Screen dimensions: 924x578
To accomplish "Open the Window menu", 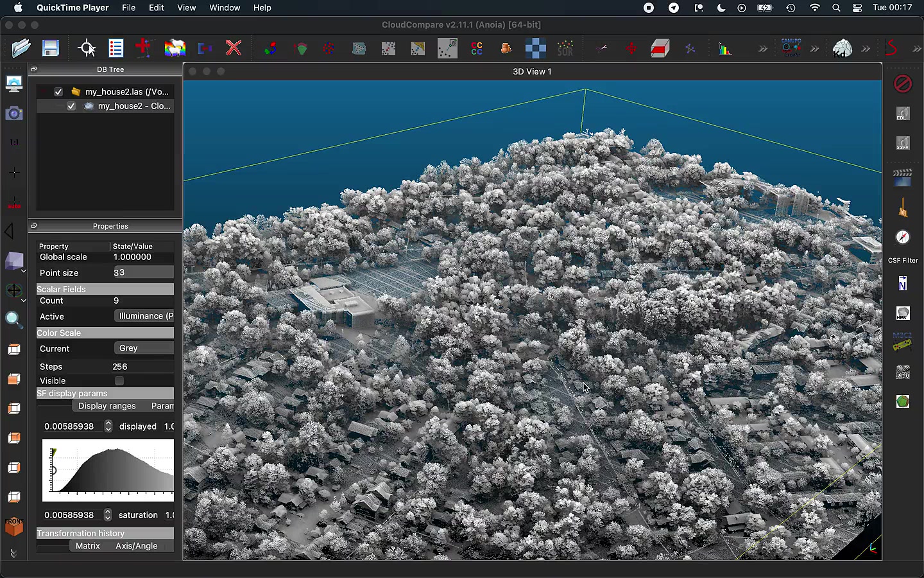I will (x=225, y=8).
